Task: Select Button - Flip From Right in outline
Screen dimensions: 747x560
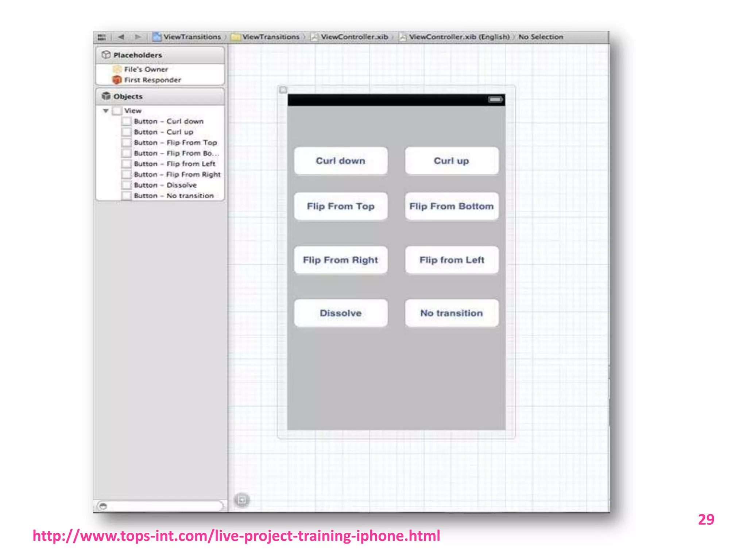Action: (x=160, y=175)
